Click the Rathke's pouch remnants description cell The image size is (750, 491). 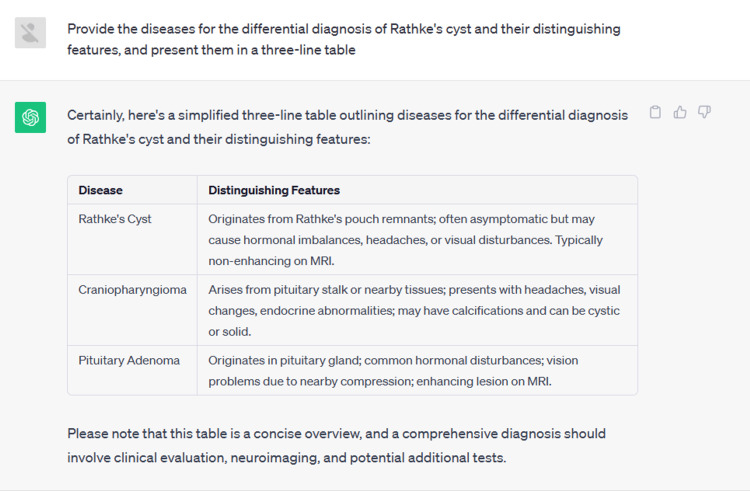417,240
